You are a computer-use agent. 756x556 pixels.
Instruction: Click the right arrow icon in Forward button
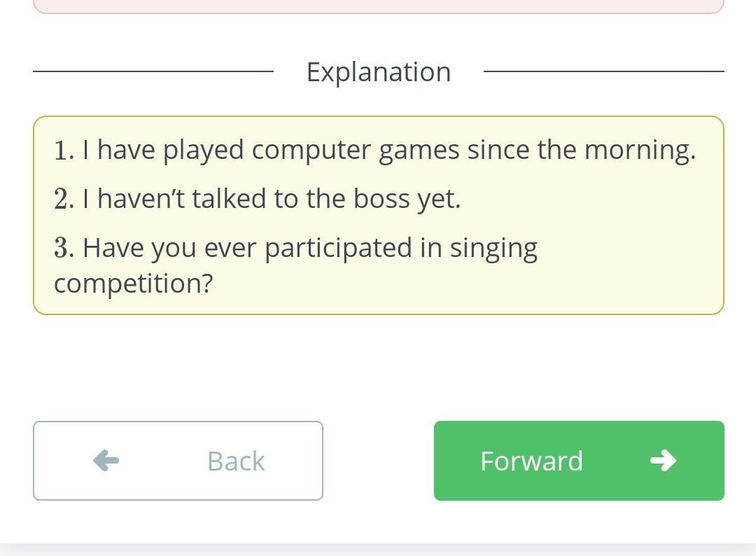(x=664, y=461)
